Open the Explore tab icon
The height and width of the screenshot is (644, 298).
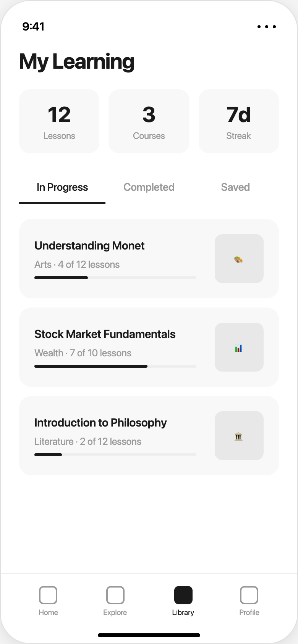click(x=115, y=595)
